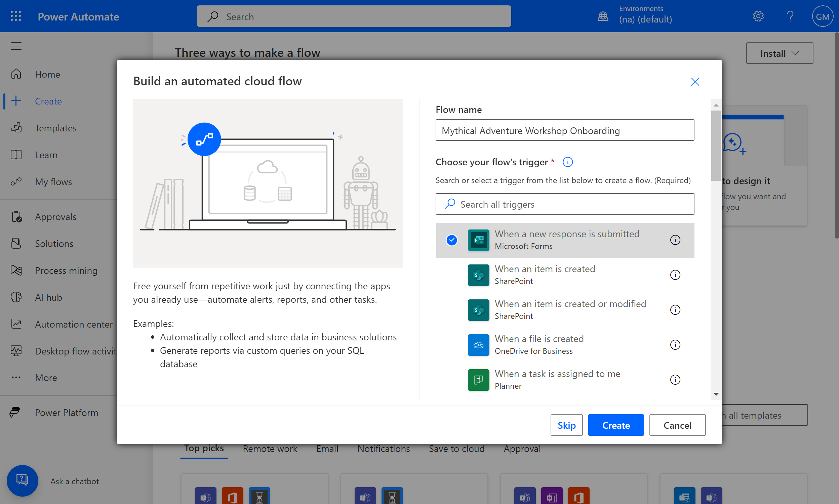The width and height of the screenshot is (839, 504).
Task: Click info icon for Microsoft Forms trigger
Action: pyautogui.click(x=675, y=240)
